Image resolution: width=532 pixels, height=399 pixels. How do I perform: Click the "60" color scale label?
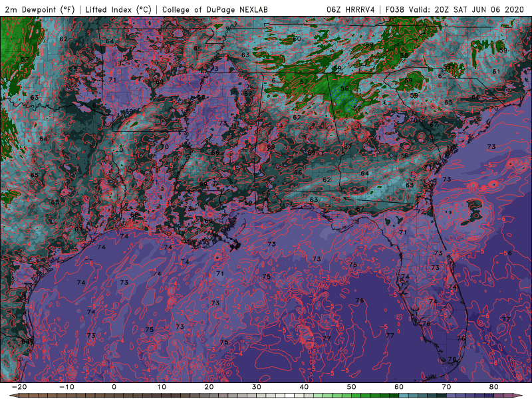click(399, 387)
